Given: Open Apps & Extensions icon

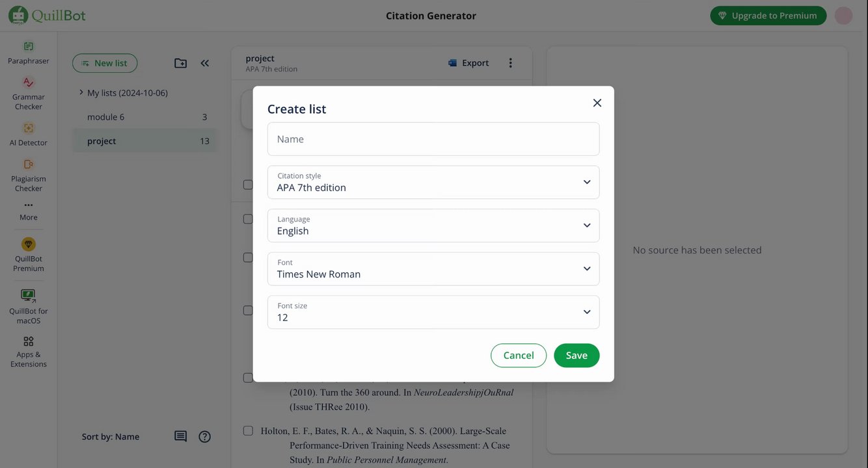Looking at the screenshot, I should coord(29,341).
